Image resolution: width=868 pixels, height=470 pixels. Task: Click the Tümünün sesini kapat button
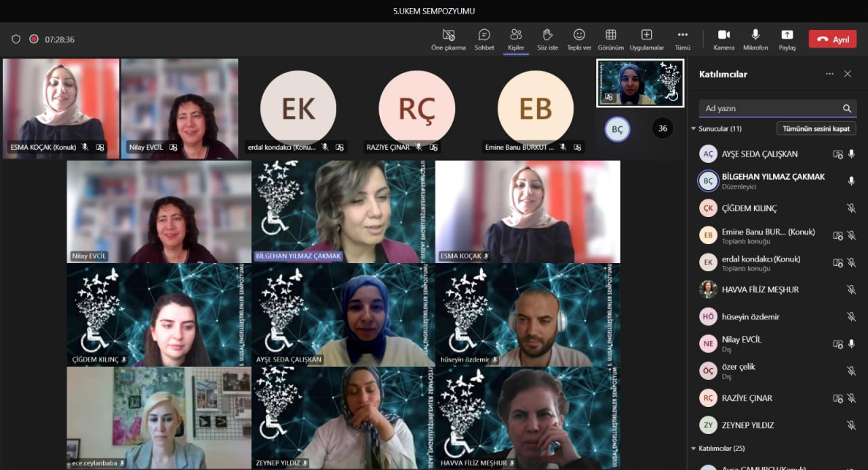click(816, 129)
